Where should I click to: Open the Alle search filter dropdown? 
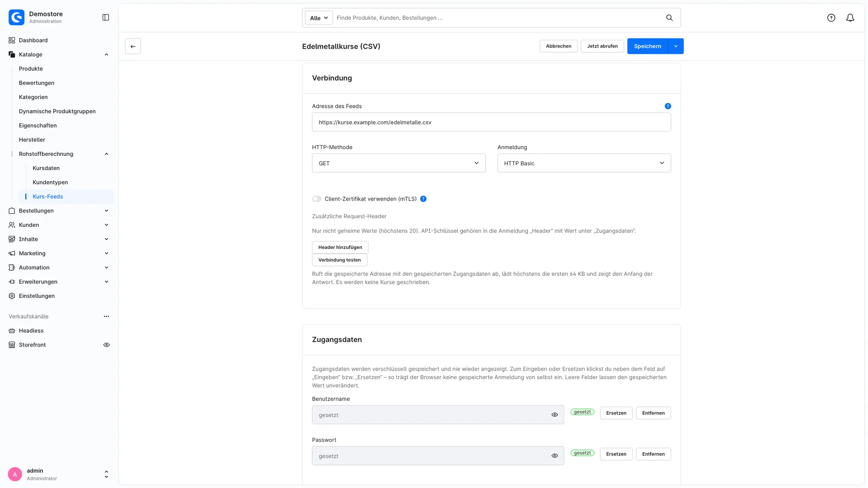pyautogui.click(x=319, y=18)
